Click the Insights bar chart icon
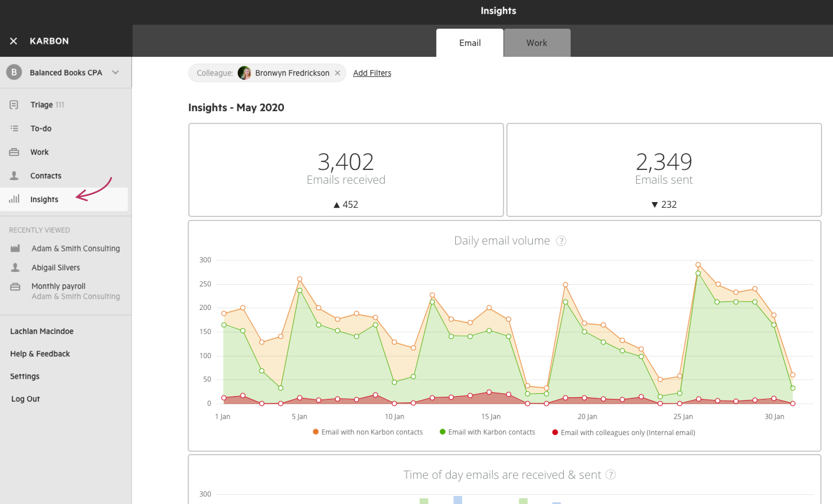833x504 pixels. (x=14, y=199)
